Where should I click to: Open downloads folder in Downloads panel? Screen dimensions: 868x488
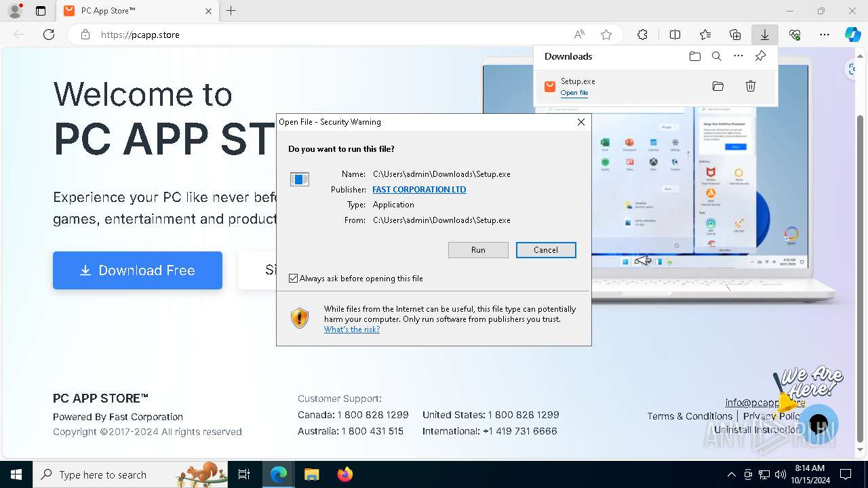694,56
